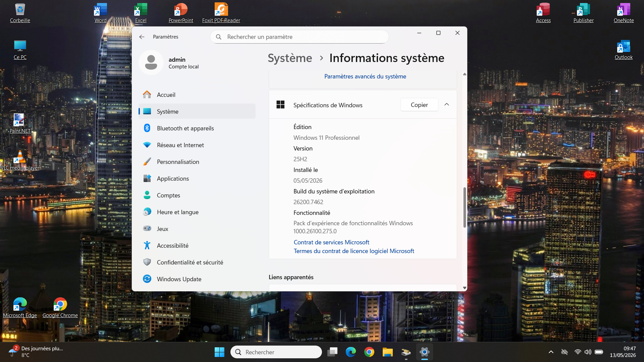The width and height of the screenshot is (644, 362).
Task: Select Bluetooth et appareils in sidebar
Action: pos(197,128)
